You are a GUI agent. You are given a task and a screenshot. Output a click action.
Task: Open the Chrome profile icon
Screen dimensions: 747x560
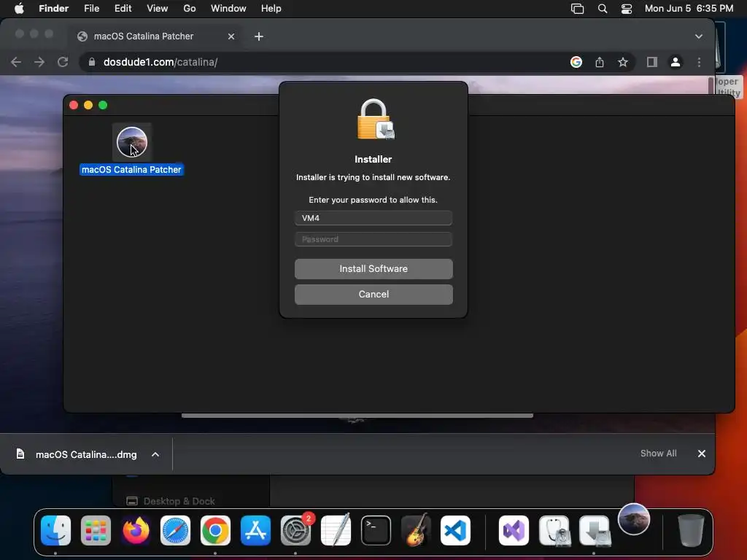point(675,62)
